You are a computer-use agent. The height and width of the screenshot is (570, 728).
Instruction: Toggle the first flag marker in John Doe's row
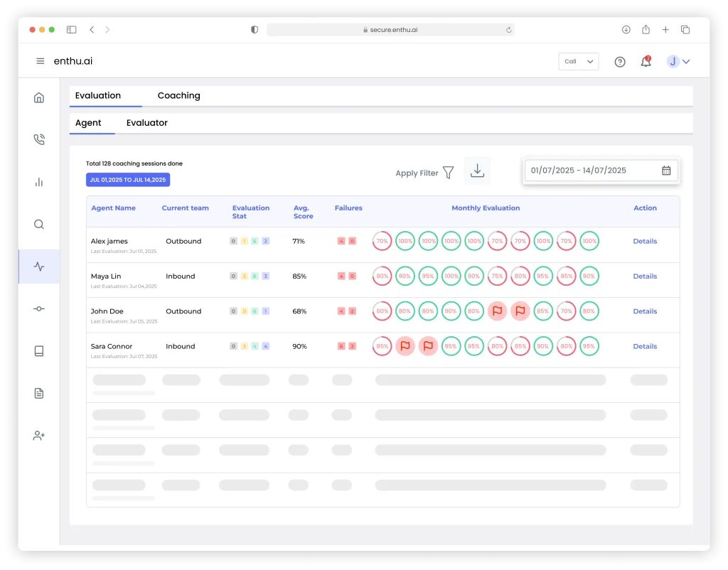(497, 311)
